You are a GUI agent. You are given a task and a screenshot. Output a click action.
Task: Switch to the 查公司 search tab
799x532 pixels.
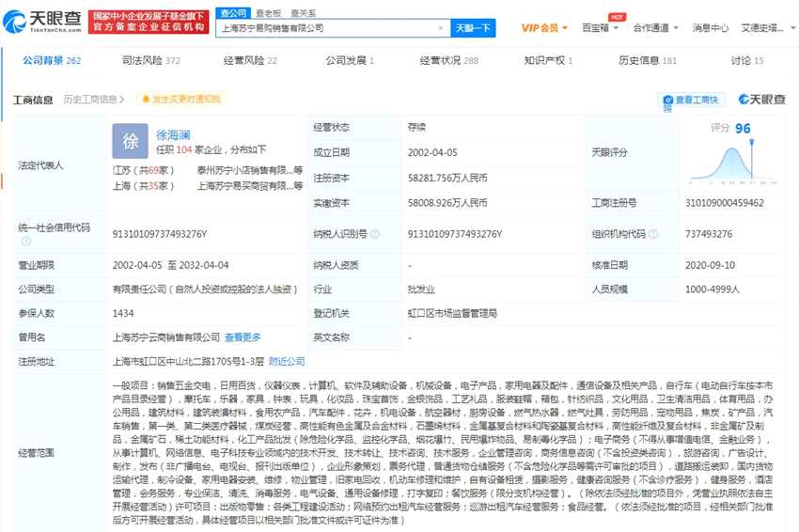[x=233, y=13]
